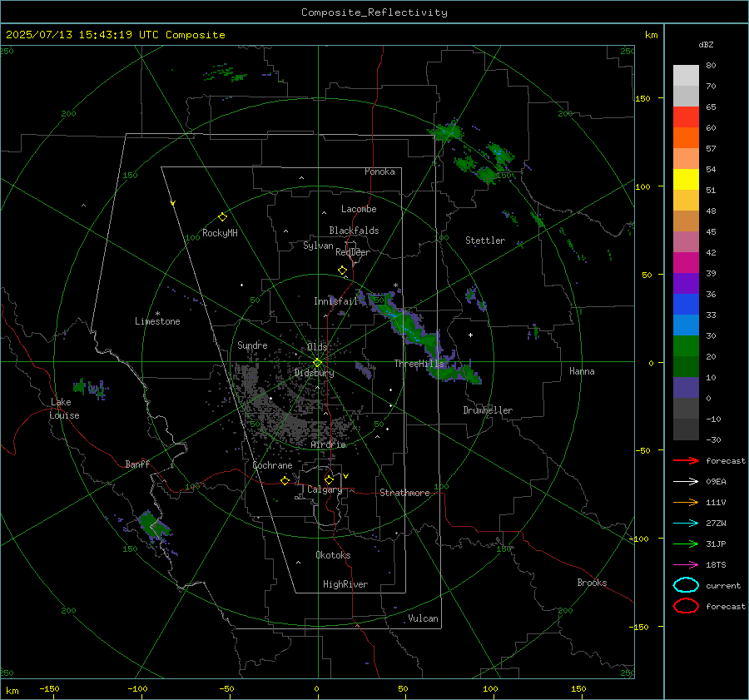Click the 'dBZ' legend heading
Image resolution: width=749 pixels, height=700 pixels.
point(706,44)
